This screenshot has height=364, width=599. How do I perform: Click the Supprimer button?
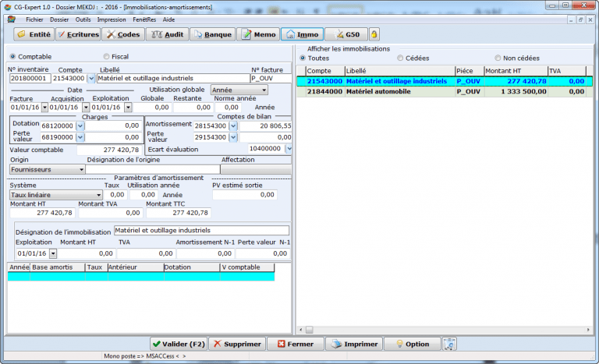tap(237, 345)
